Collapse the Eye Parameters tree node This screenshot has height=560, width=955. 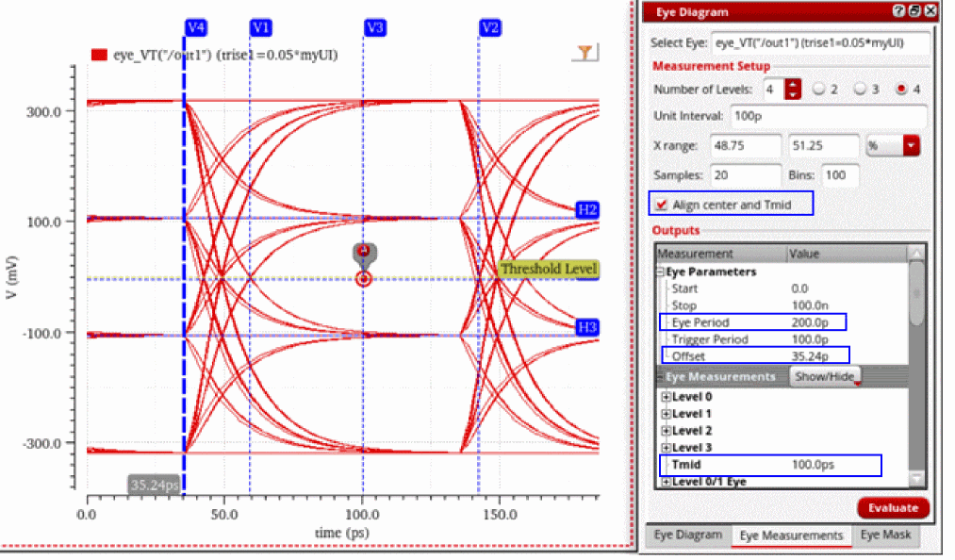pyautogui.click(x=660, y=272)
